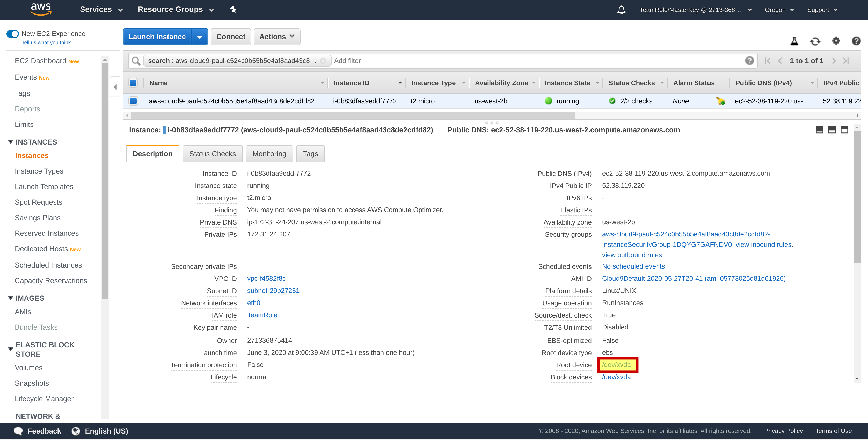
Task: Toggle the New EC2 Experience switch
Action: (x=13, y=34)
